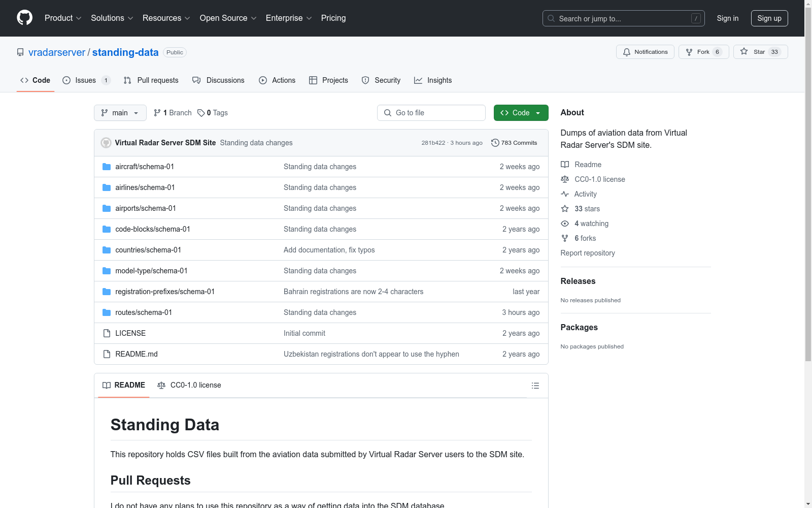The height and width of the screenshot is (508, 812).
Task: Click the Readme book icon in About
Action: point(565,165)
